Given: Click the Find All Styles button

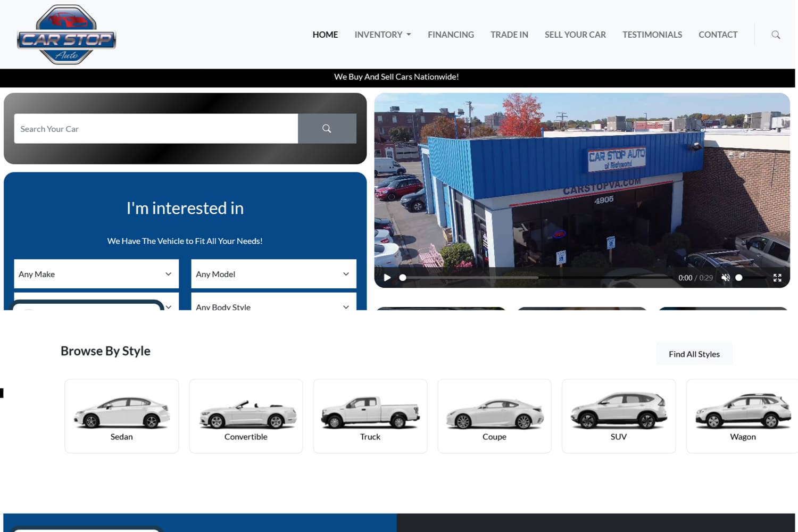Looking at the screenshot, I should (x=694, y=354).
